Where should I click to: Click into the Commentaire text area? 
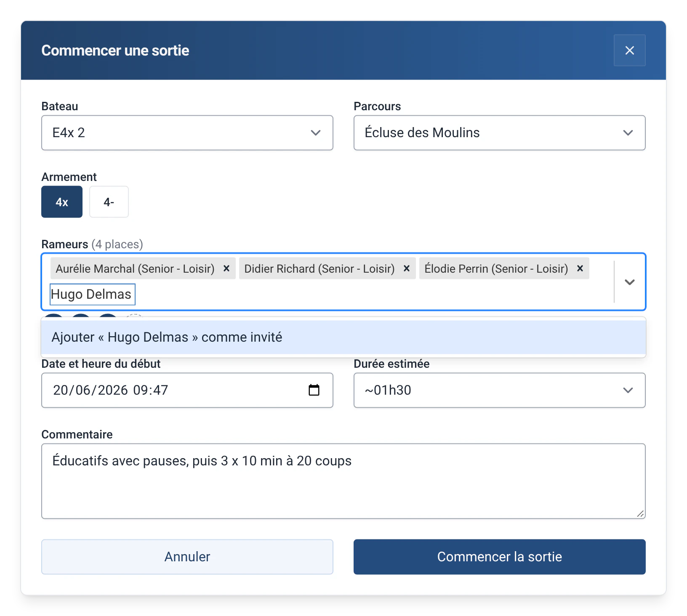[x=343, y=481]
